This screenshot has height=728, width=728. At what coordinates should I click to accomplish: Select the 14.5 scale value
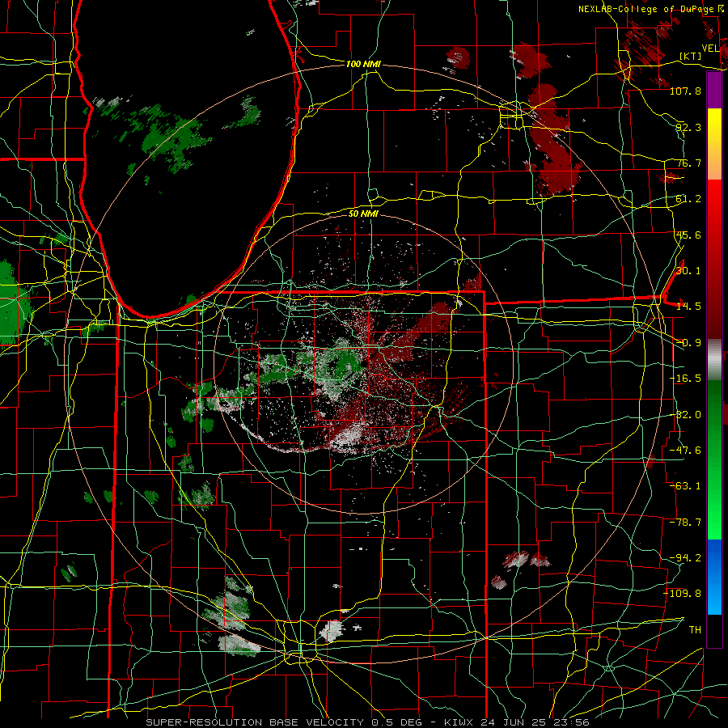click(x=688, y=307)
